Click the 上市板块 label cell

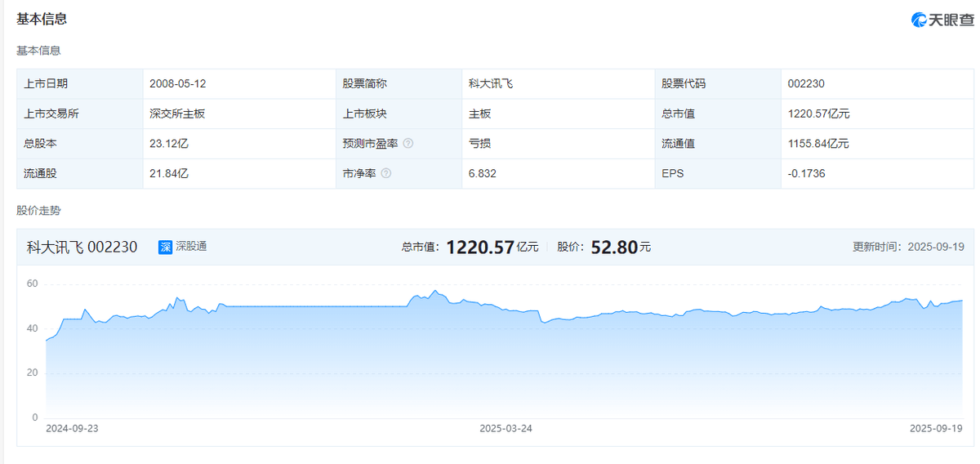click(399, 114)
